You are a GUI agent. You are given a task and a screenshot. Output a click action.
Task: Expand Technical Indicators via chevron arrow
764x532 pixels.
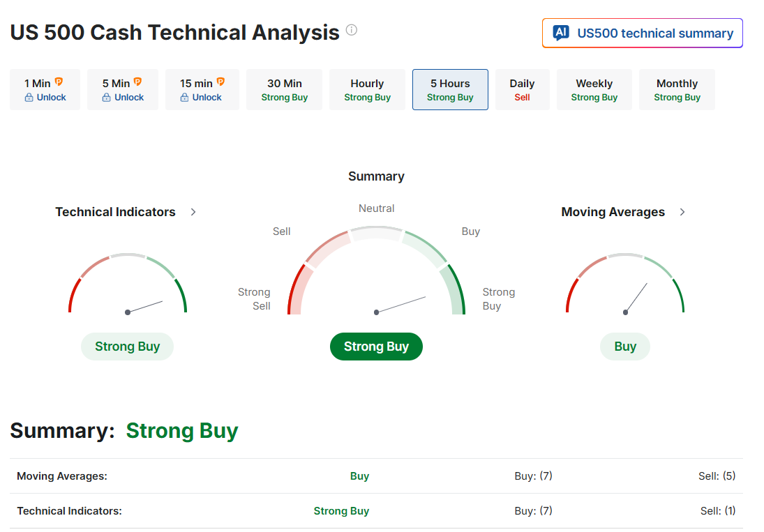click(x=193, y=212)
